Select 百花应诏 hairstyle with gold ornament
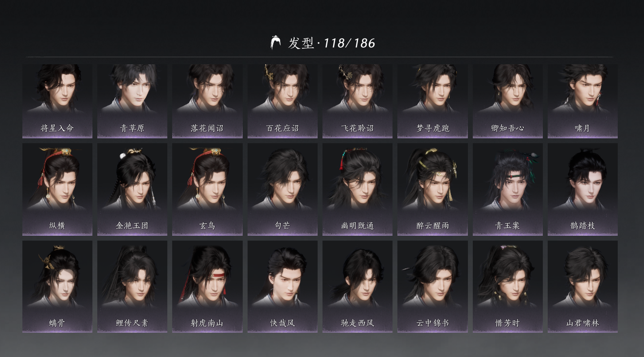This screenshot has width=644, height=357. tap(283, 101)
